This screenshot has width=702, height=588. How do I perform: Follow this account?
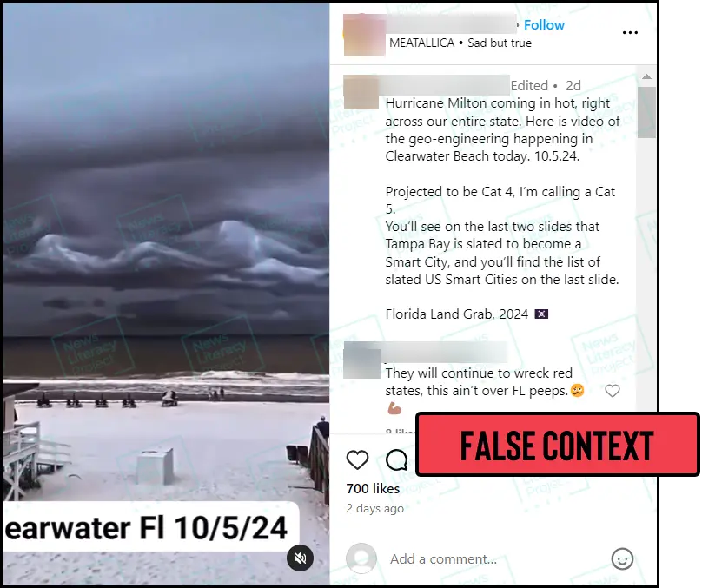(x=544, y=25)
